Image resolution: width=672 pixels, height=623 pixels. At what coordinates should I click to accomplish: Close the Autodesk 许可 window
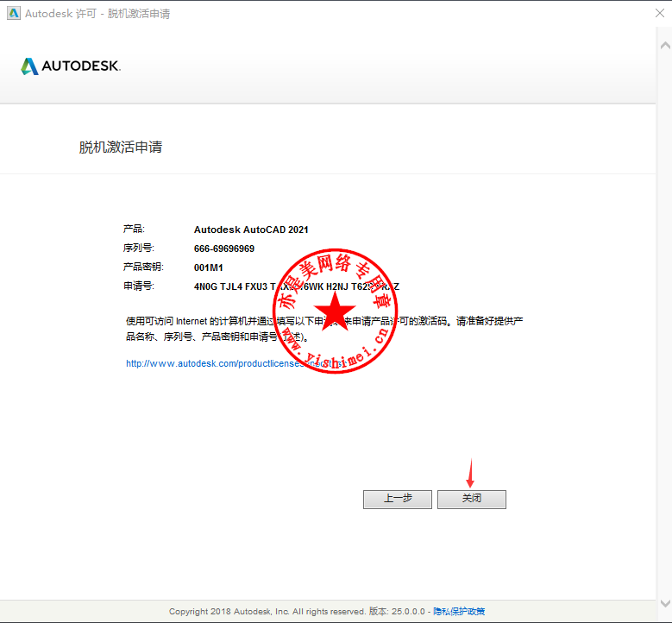point(660,13)
